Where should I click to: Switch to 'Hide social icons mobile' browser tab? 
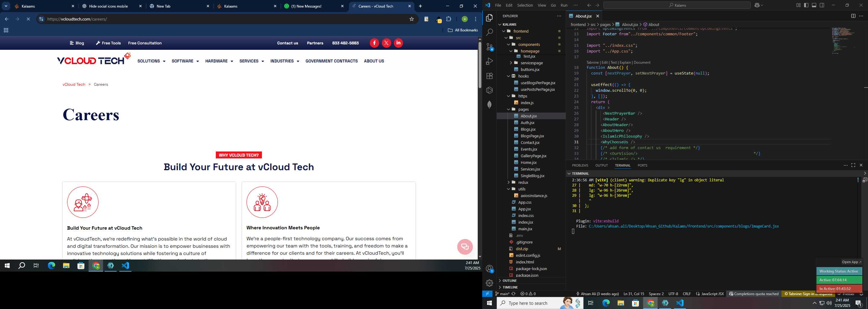[x=112, y=6]
